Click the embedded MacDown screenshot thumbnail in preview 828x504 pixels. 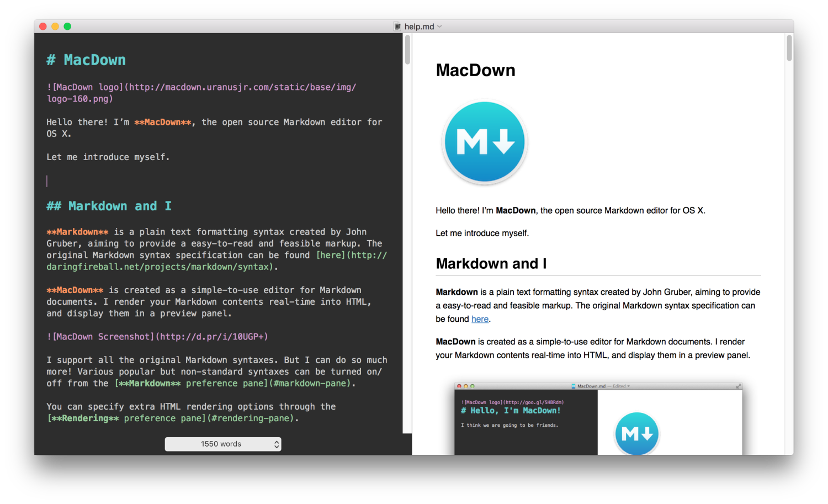pyautogui.click(x=599, y=420)
